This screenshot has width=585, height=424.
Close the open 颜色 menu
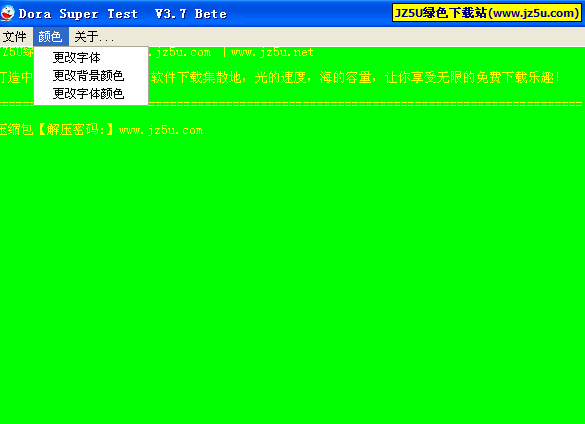click(50, 37)
